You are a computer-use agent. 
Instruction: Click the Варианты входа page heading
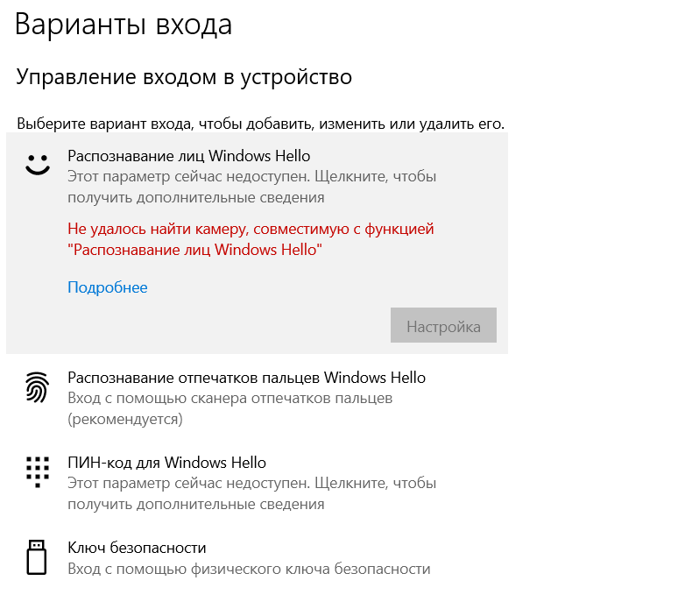[124, 25]
